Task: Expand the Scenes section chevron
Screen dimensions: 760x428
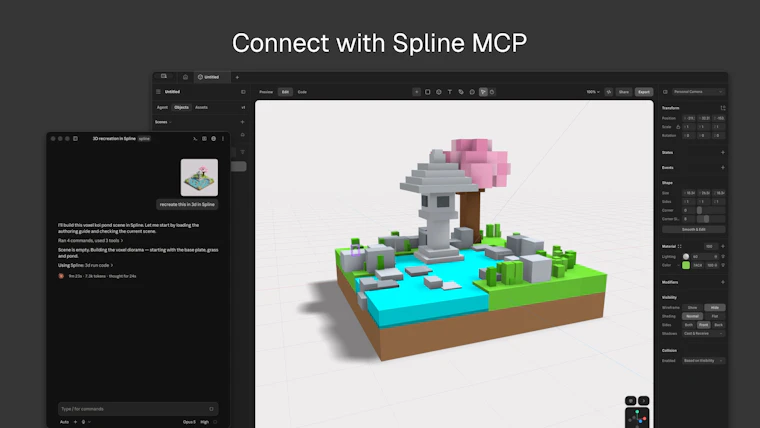Action: pyautogui.click(x=170, y=122)
